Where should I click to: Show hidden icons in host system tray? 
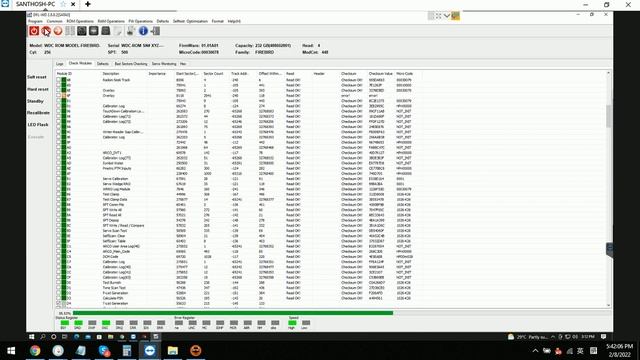click(535, 351)
